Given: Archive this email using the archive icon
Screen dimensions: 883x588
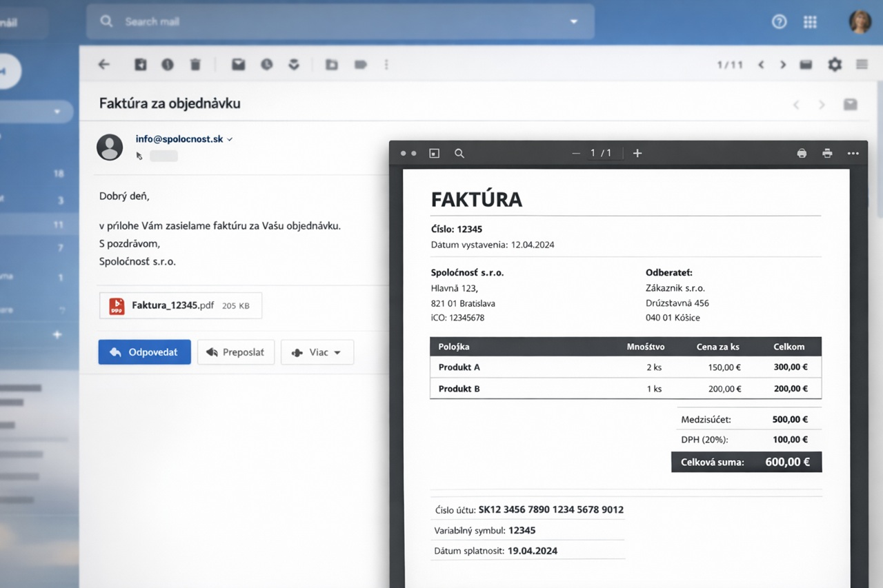Looking at the screenshot, I should pos(141,65).
